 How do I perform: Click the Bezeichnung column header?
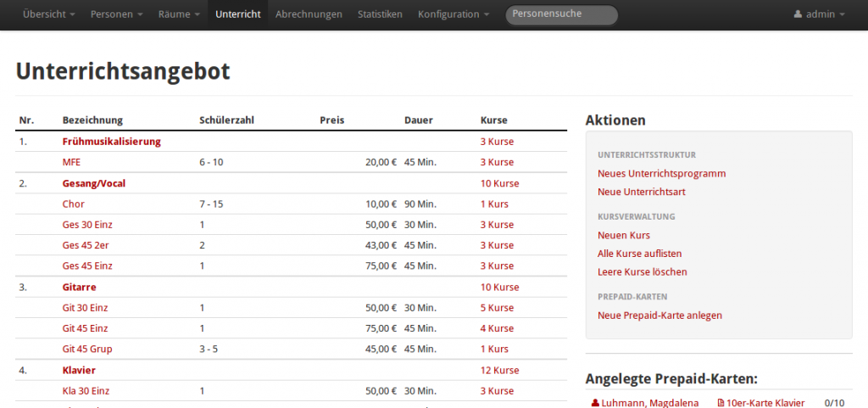(92, 120)
